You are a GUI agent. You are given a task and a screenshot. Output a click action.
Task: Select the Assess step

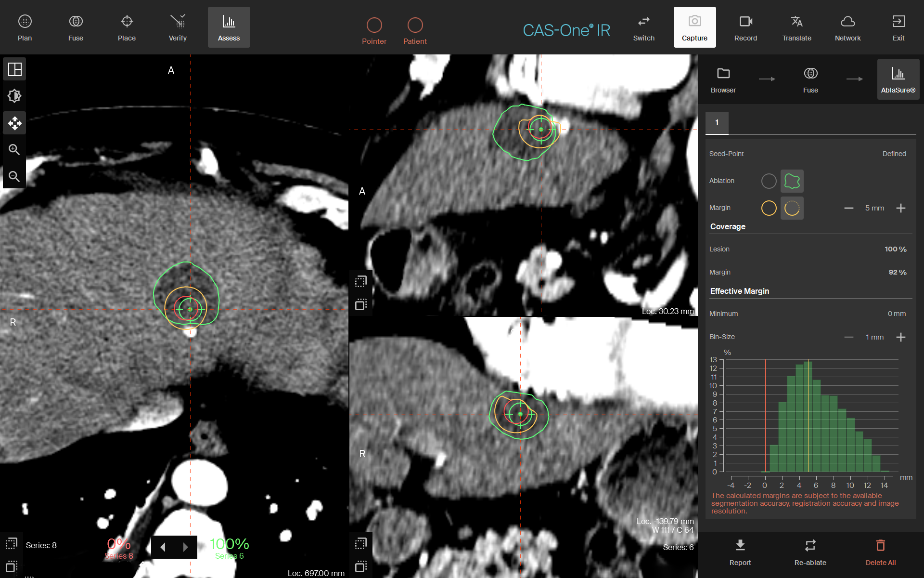pos(229,27)
